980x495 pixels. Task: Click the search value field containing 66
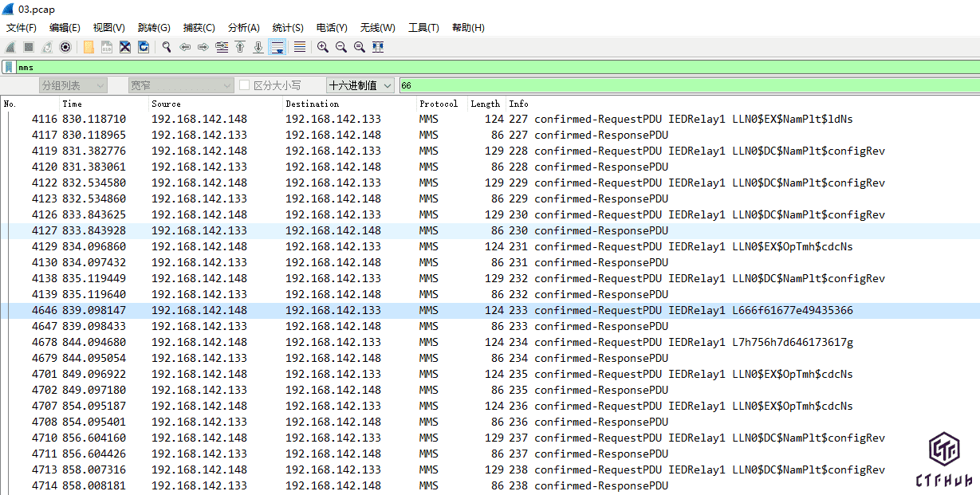click(686, 85)
